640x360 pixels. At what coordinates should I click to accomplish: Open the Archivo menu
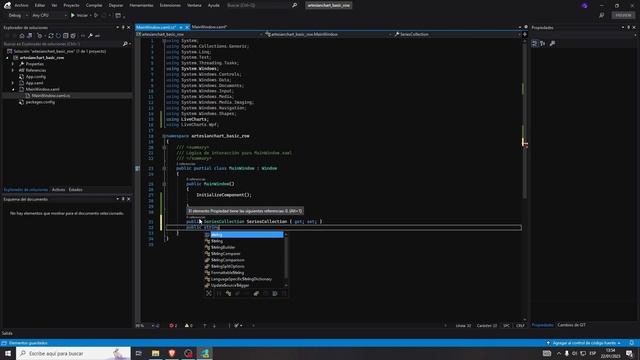tap(21, 5)
